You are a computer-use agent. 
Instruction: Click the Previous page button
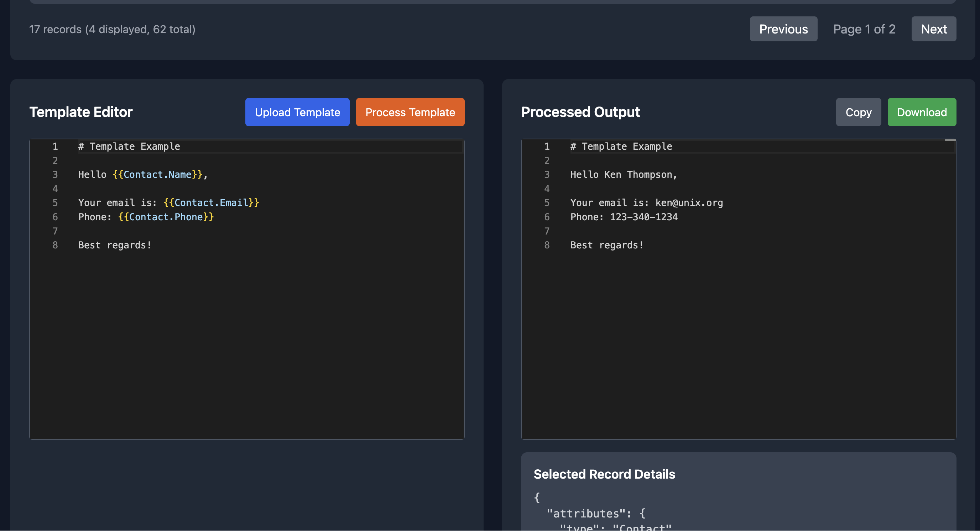click(783, 29)
